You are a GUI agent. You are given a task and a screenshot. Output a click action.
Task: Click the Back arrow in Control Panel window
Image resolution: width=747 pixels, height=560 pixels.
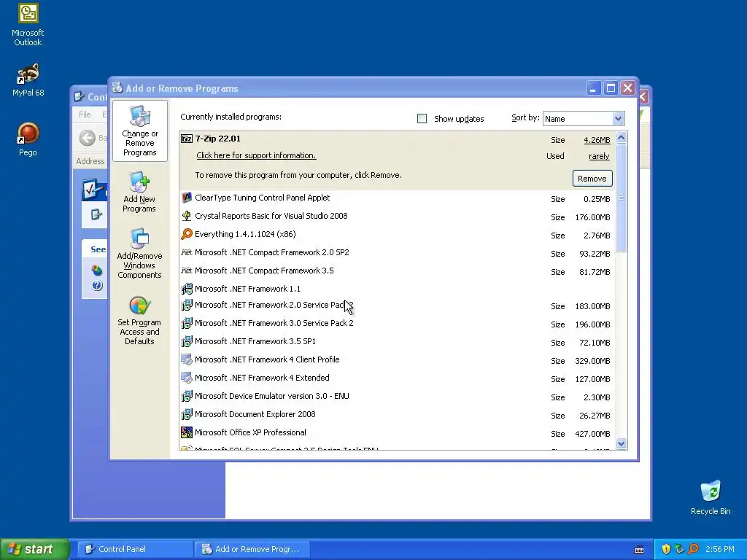point(88,138)
